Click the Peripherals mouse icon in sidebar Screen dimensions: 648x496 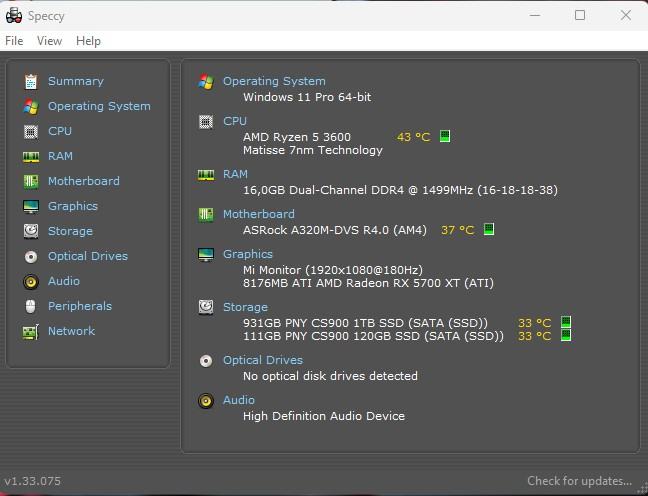coord(31,307)
